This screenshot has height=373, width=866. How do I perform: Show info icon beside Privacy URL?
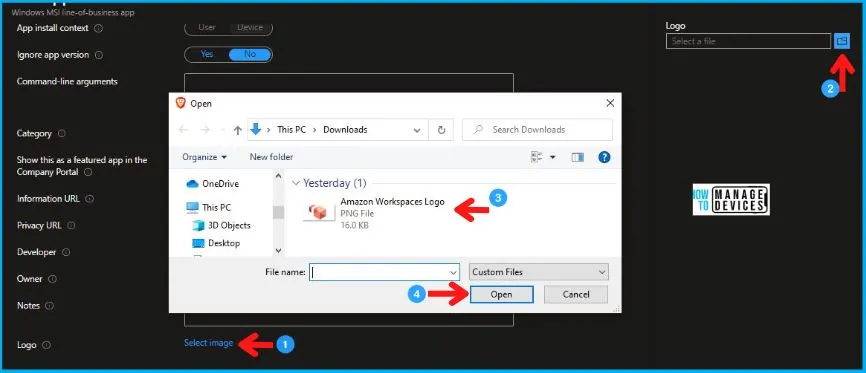point(71,225)
